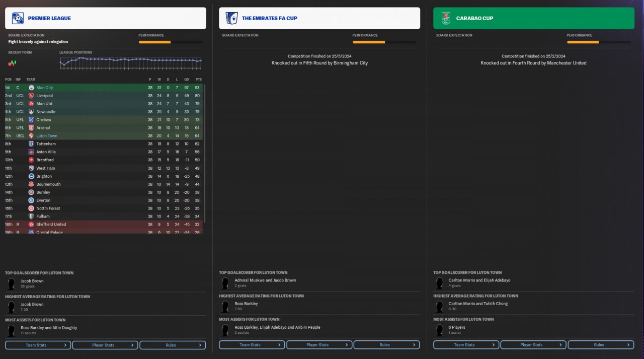Click Luton Town club badge
This screenshot has height=359, width=644.
(x=31, y=136)
